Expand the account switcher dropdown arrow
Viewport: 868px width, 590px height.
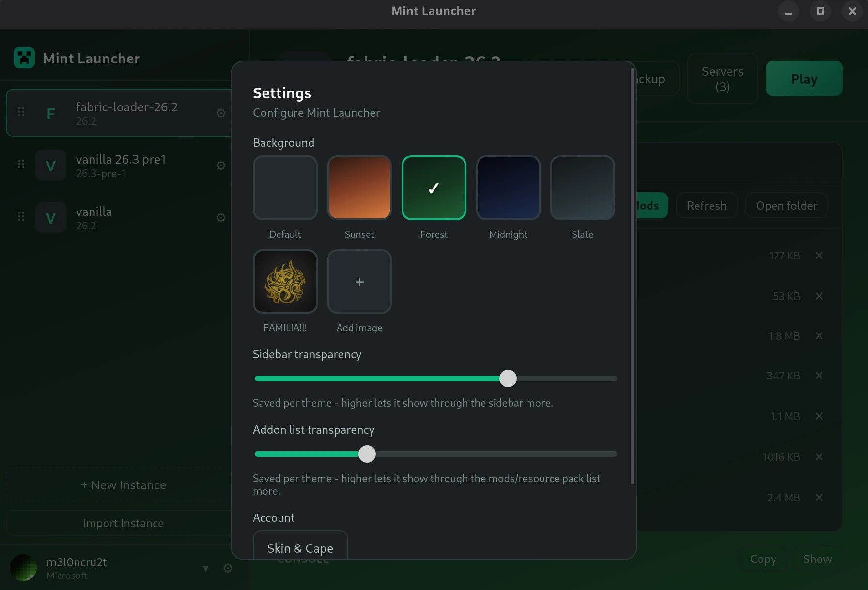206,568
